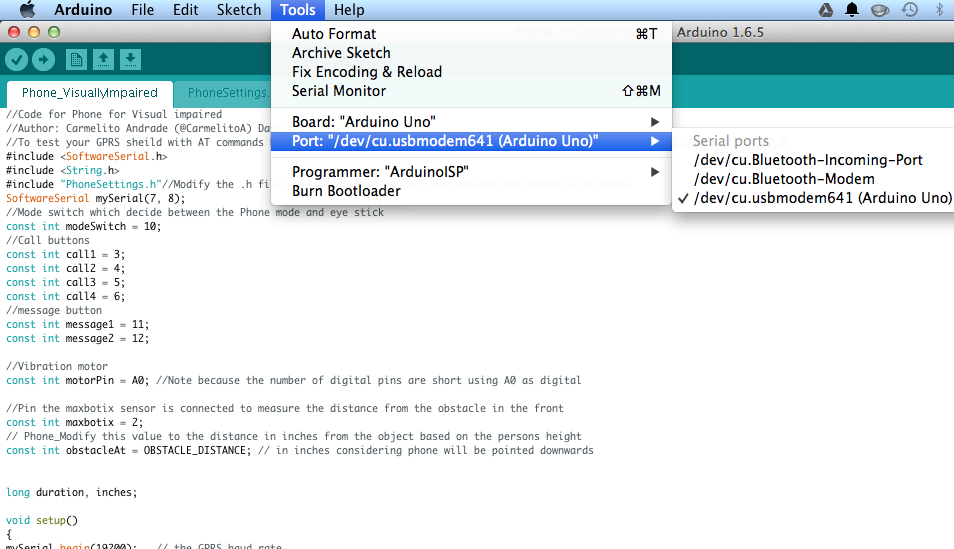This screenshot has width=954, height=549.
Task: Click the '//Vibration motor' comment
Action: (57, 366)
